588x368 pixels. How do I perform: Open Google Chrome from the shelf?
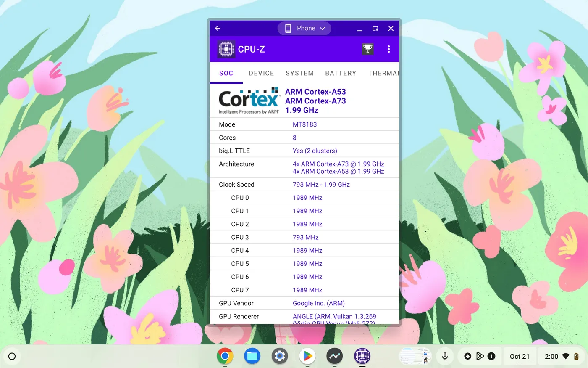225,357
